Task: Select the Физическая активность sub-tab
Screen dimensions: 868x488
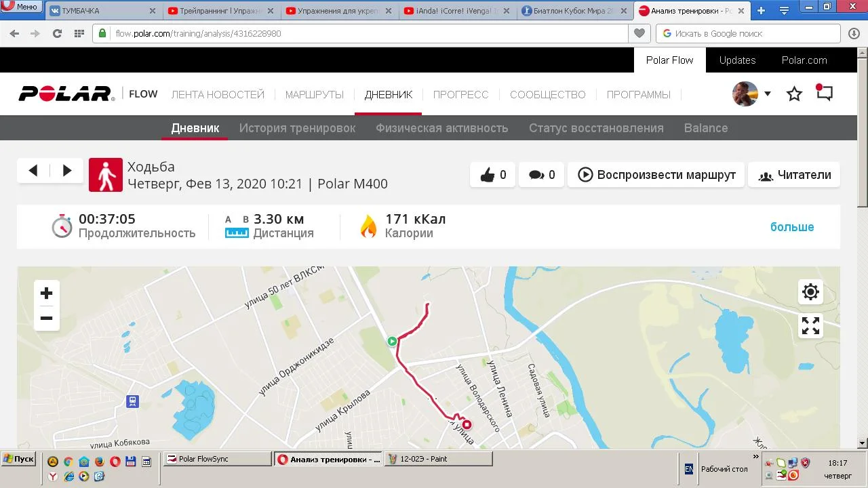Action: [x=442, y=128]
